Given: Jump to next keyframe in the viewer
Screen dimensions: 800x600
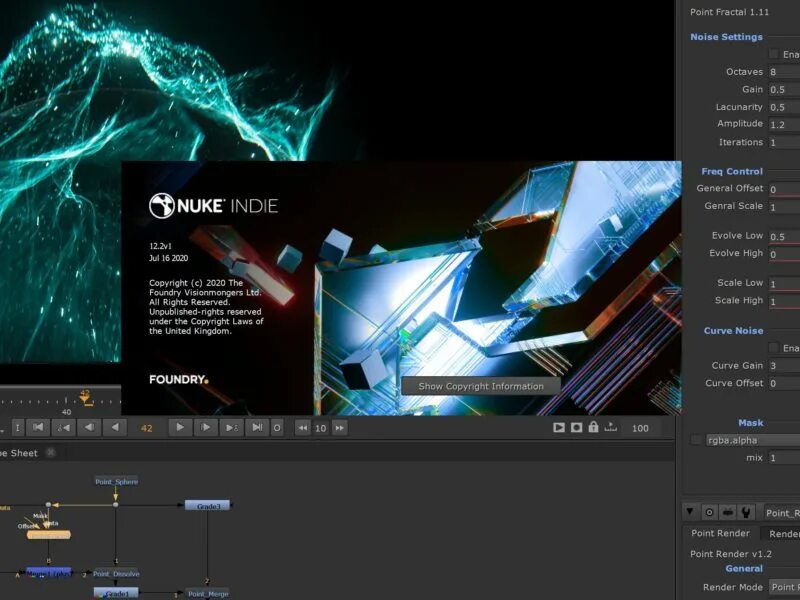Looking at the screenshot, I should tap(231, 428).
